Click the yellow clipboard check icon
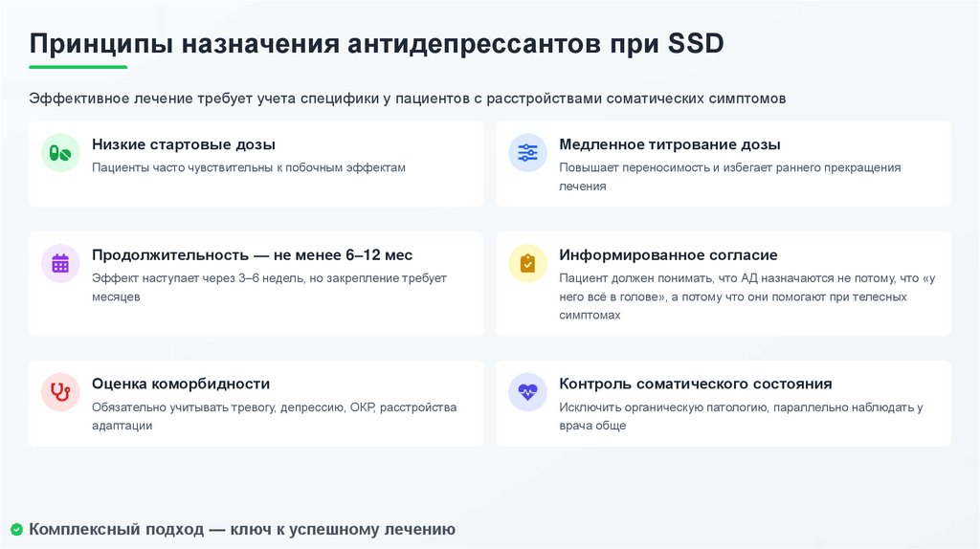 pos(527,263)
